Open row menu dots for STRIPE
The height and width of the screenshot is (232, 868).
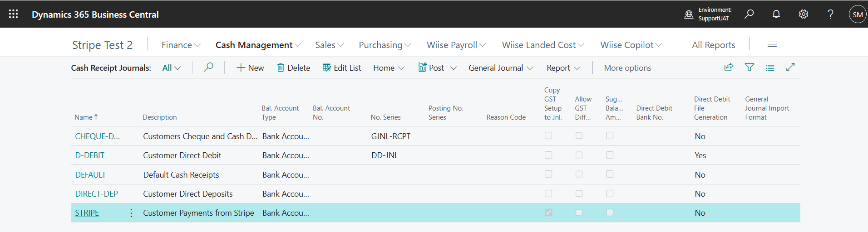[131, 213]
